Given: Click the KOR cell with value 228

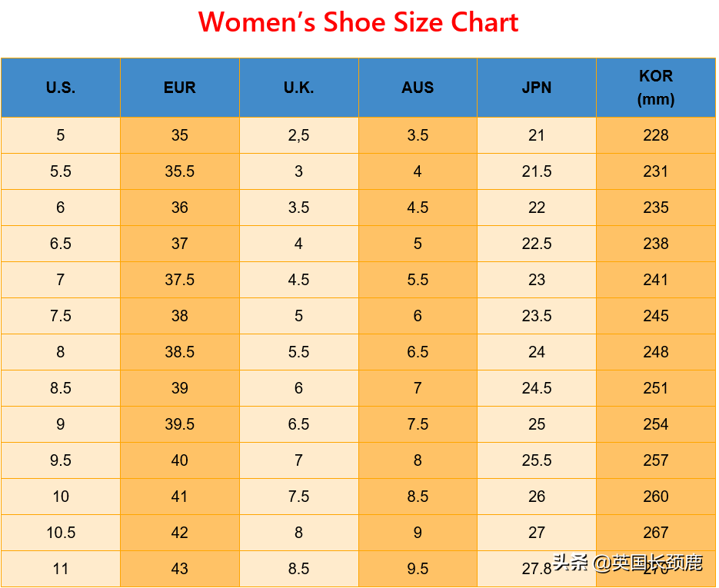Looking at the screenshot, I should point(656,135).
